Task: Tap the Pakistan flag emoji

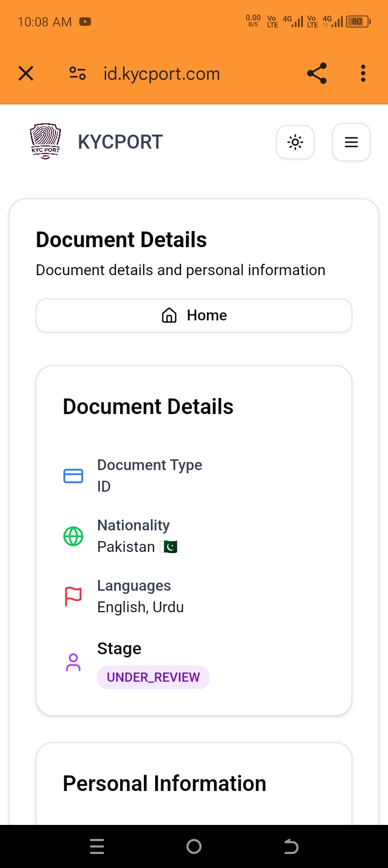Action: point(169,547)
